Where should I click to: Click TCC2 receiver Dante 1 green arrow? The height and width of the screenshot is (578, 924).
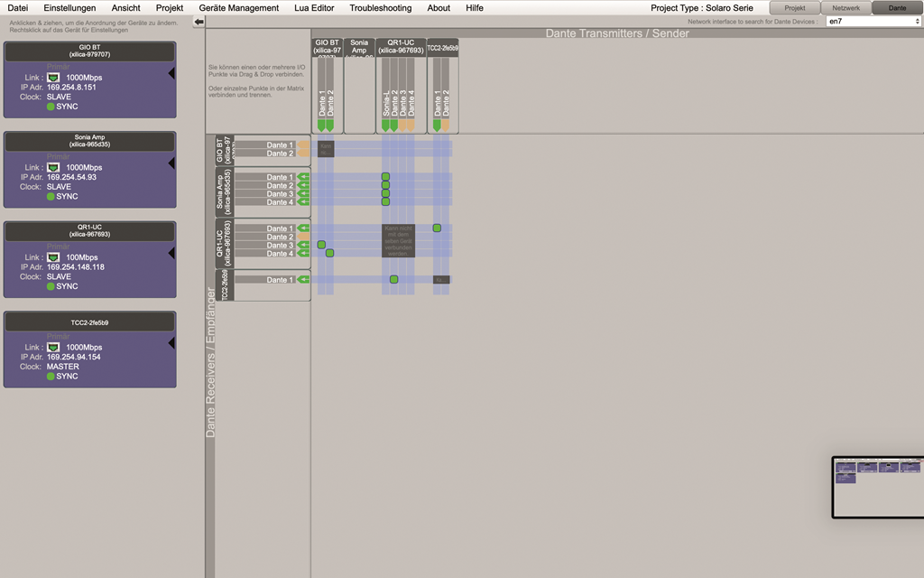pyautogui.click(x=303, y=280)
